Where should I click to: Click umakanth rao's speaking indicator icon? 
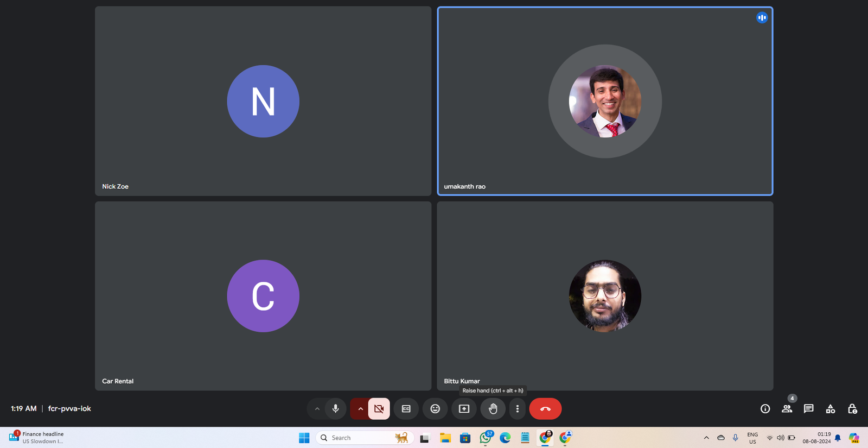762,18
